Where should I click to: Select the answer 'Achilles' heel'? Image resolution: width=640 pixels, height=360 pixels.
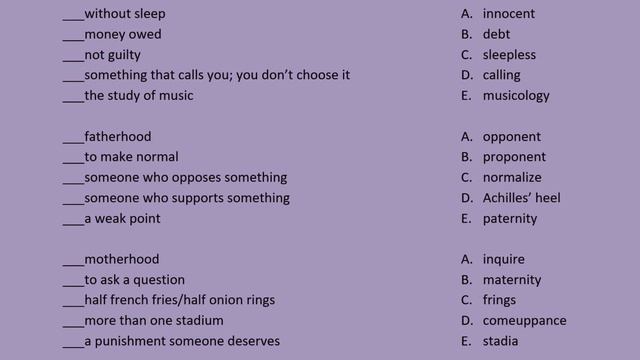521,198
